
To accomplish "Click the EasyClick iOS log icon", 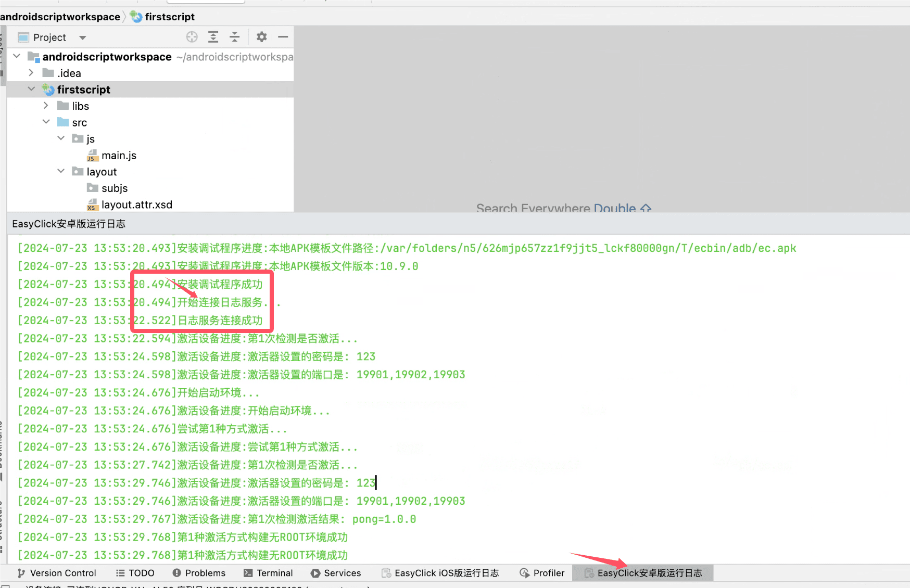I will 386,573.
